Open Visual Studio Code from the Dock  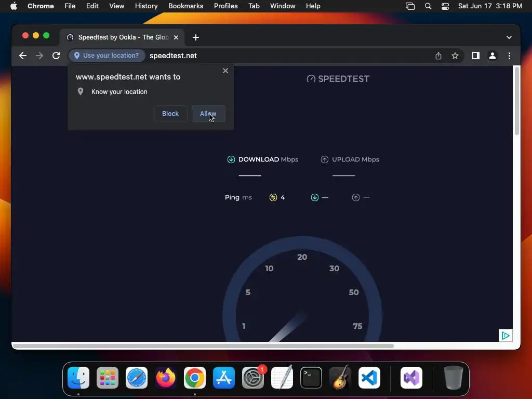coord(369,378)
